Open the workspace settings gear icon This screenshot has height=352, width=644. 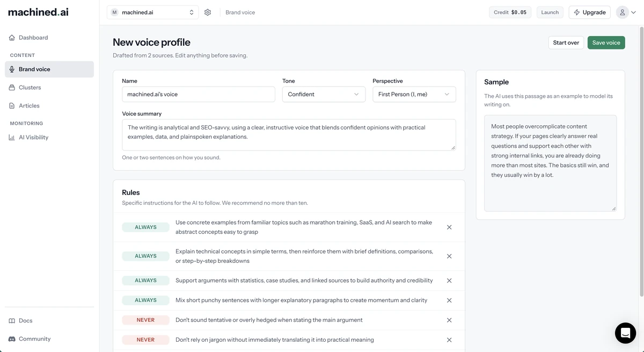click(208, 12)
